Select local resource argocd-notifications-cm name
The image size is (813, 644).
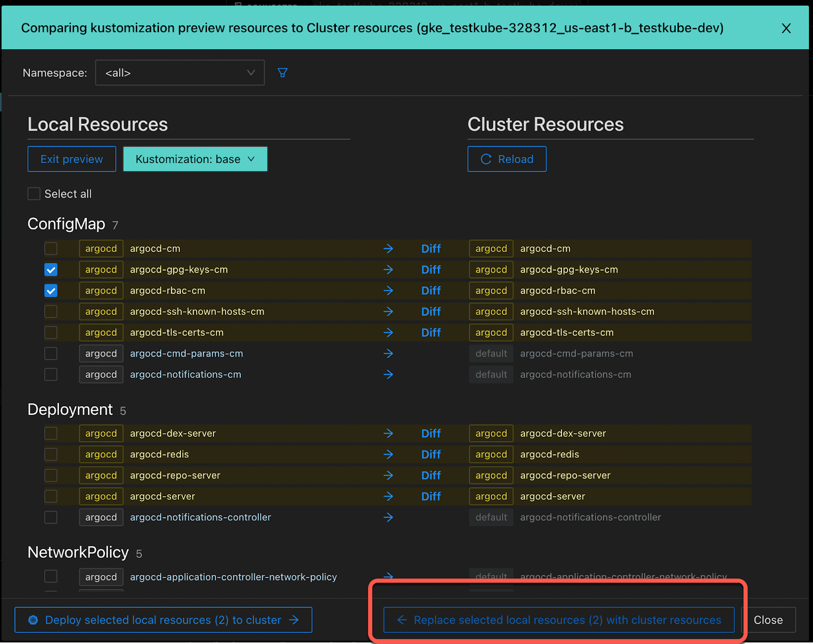[185, 374]
